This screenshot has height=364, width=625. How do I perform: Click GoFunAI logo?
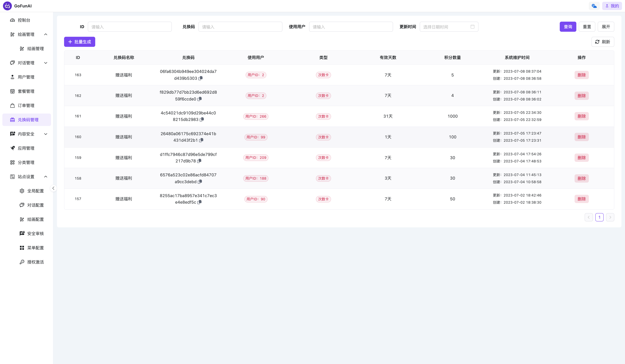pos(7,6)
